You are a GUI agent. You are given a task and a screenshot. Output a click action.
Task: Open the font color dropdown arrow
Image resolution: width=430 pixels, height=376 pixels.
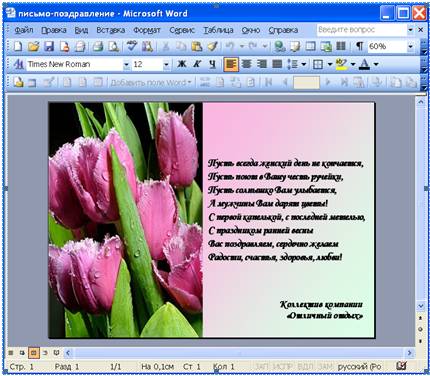376,64
